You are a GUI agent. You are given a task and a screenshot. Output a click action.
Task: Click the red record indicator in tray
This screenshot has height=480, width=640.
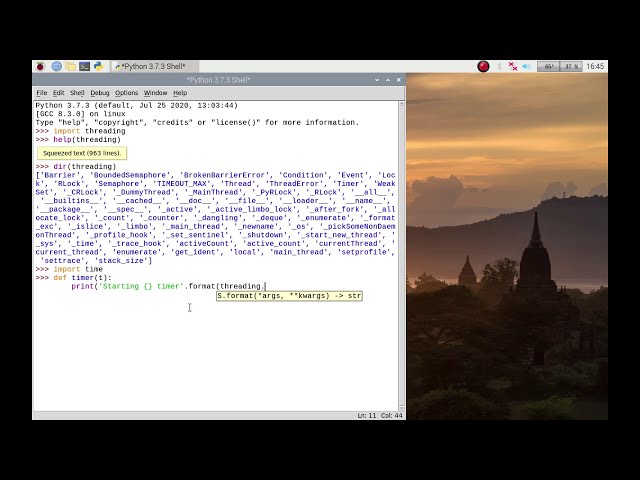483,66
